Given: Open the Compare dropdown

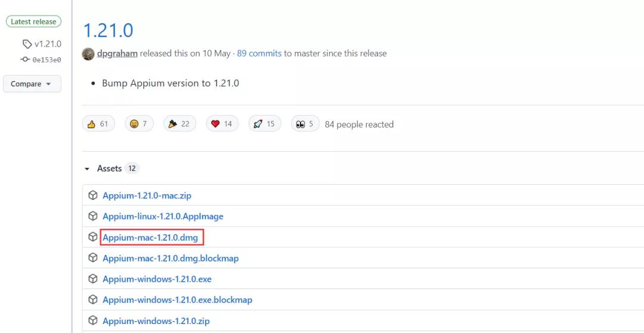Looking at the screenshot, I should [32, 83].
